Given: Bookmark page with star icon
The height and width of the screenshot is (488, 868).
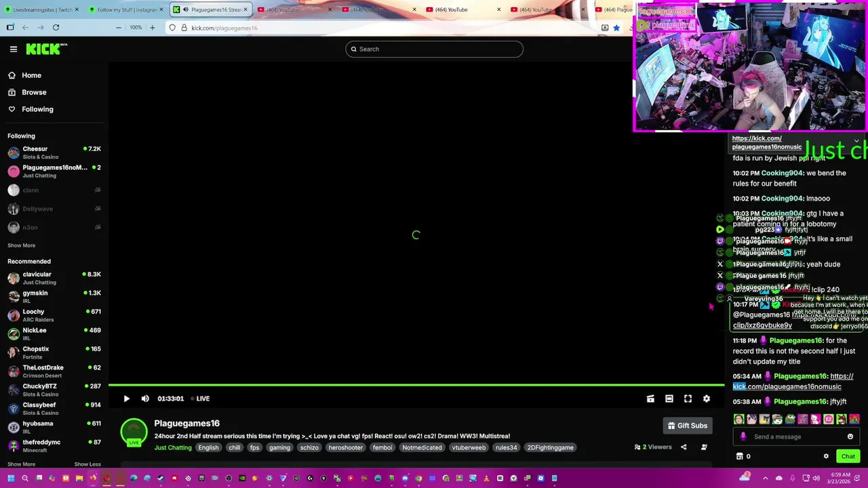Looking at the screenshot, I should click(x=616, y=28).
